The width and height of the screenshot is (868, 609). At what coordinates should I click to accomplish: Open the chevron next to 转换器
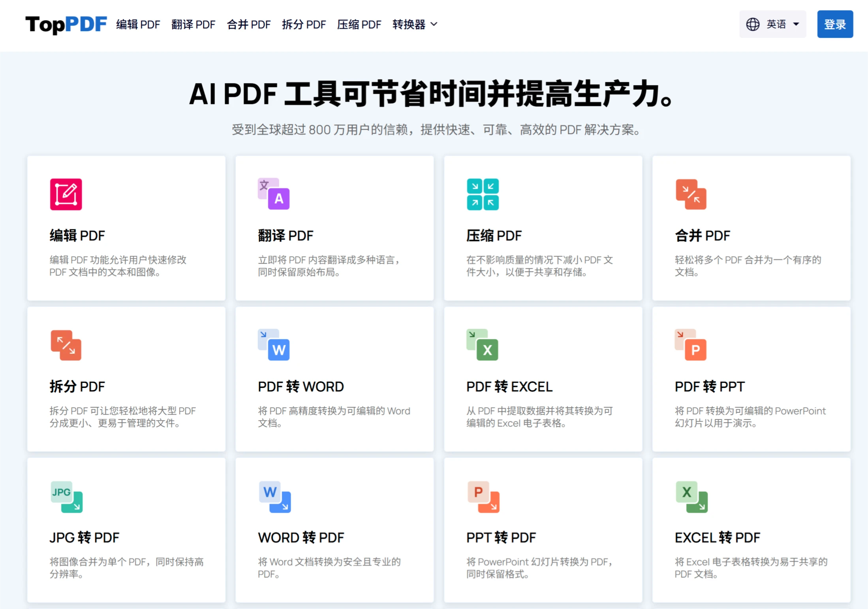tap(434, 25)
